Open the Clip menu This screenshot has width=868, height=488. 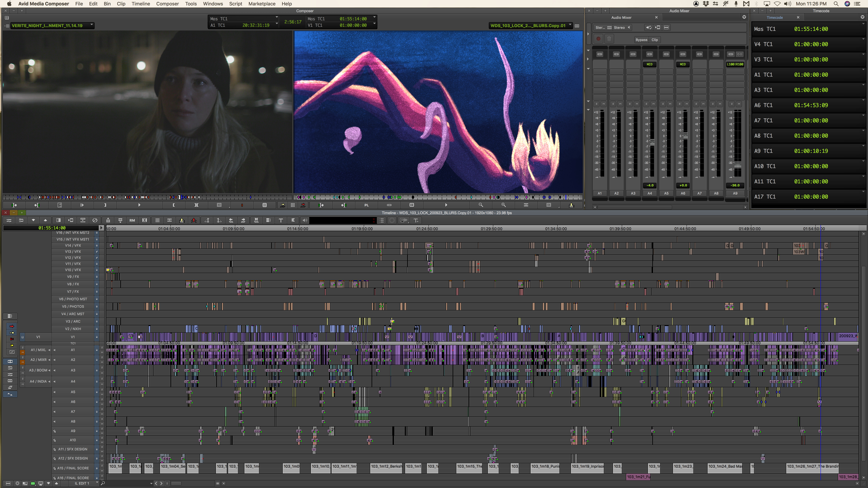tap(121, 4)
